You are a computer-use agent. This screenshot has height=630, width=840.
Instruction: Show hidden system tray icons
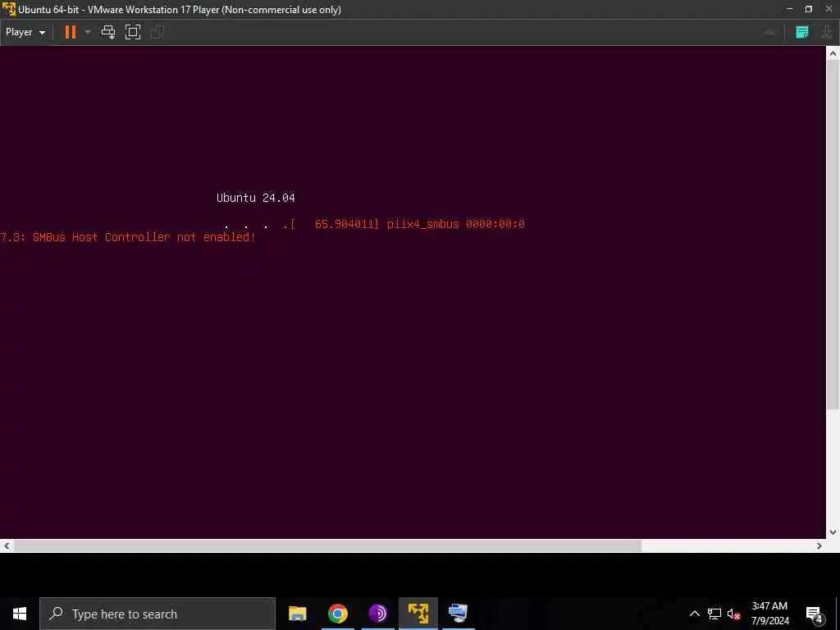(x=694, y=614)
